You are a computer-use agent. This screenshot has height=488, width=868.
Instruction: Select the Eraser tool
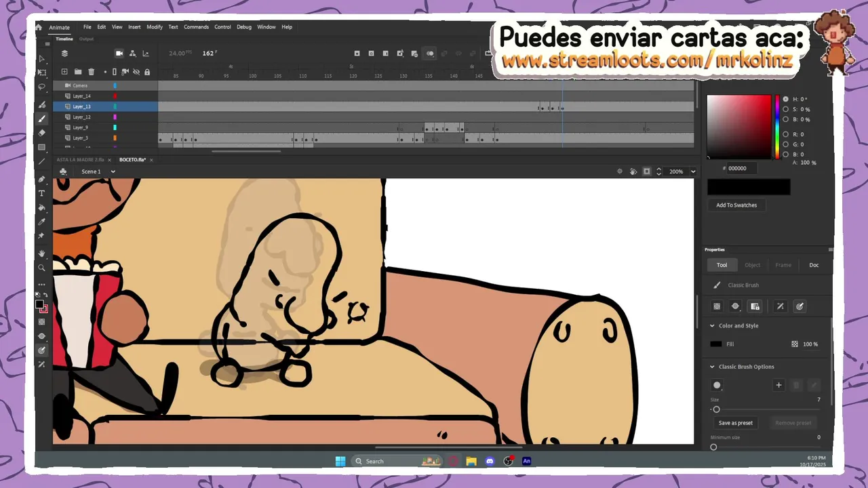tap(41, 133)
